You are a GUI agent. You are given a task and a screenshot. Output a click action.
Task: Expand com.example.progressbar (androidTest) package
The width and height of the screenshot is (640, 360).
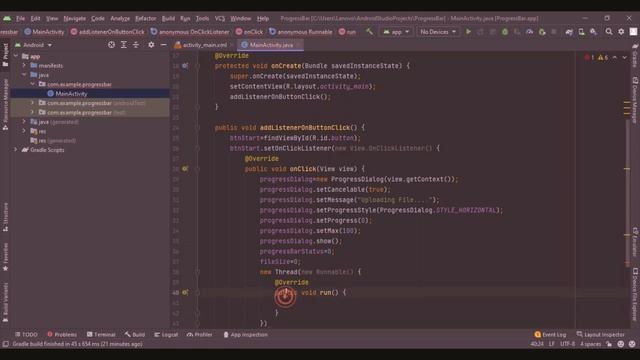tap(32, 103)
